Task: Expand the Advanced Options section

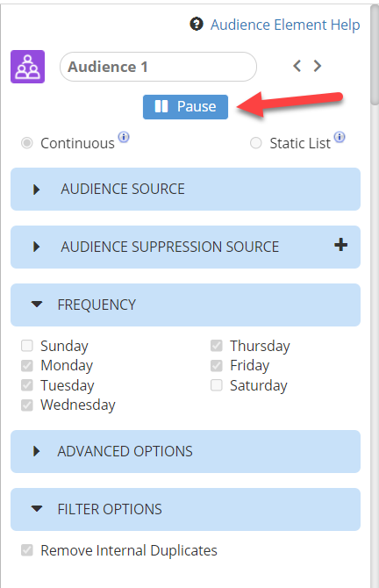Action: pos(186,451)
